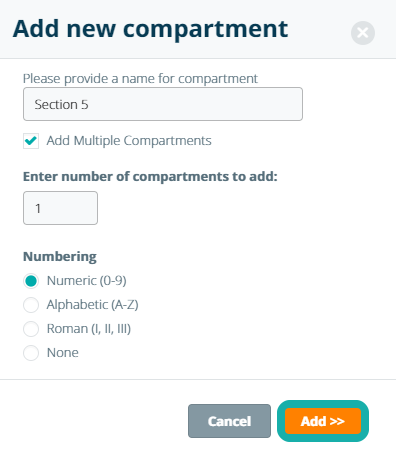The image size is (396, 466).
Task: Click the Numeric (0-9) option label
Action: (87, 281)
